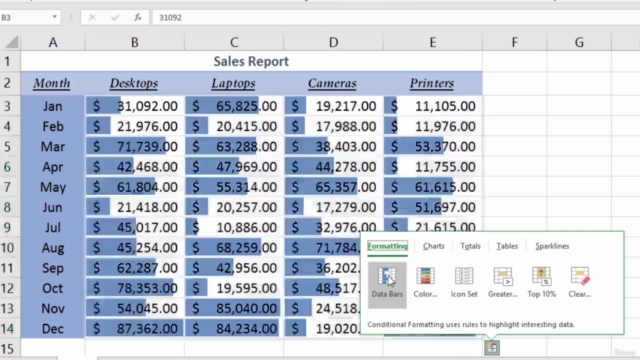Select column B header
The height and width of the screenshot is (360, 640).
click(135, 42)
